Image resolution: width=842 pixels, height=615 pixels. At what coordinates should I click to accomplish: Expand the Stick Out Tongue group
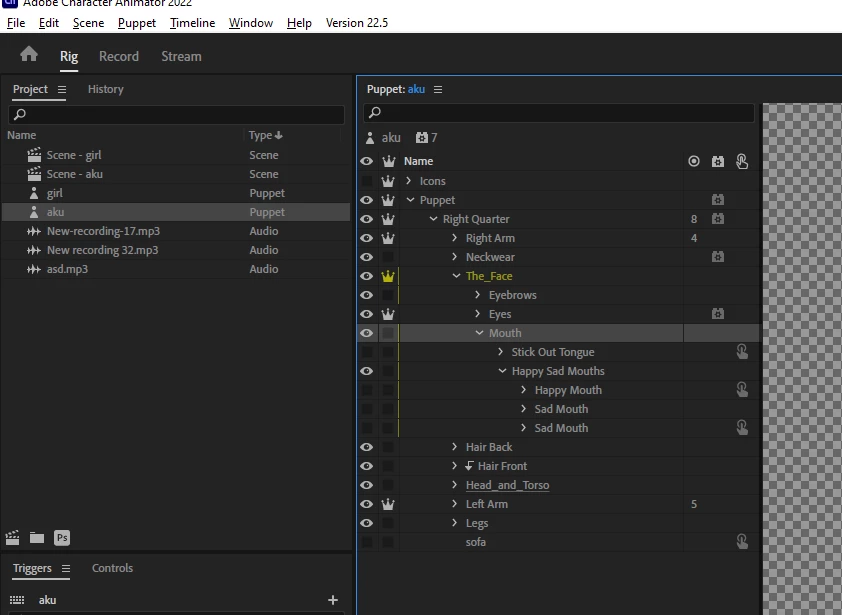pyautogui.click(x=500, y=351)
